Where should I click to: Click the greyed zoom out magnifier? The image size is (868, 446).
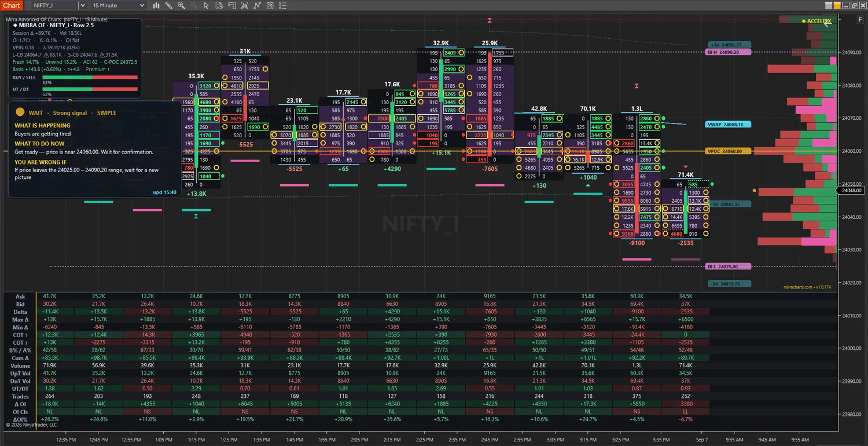pyautogui.click(x=194, y=5)
